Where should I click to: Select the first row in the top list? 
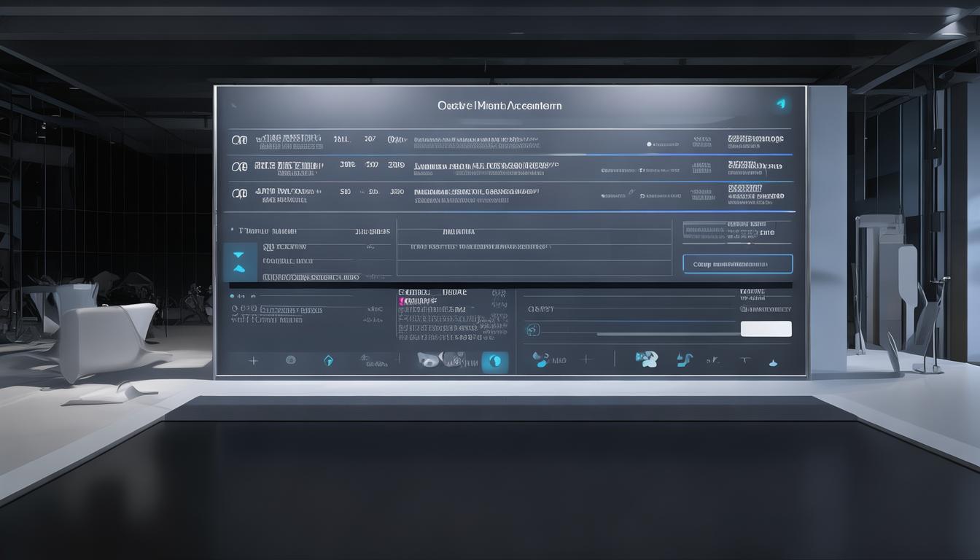pos(474,140)
